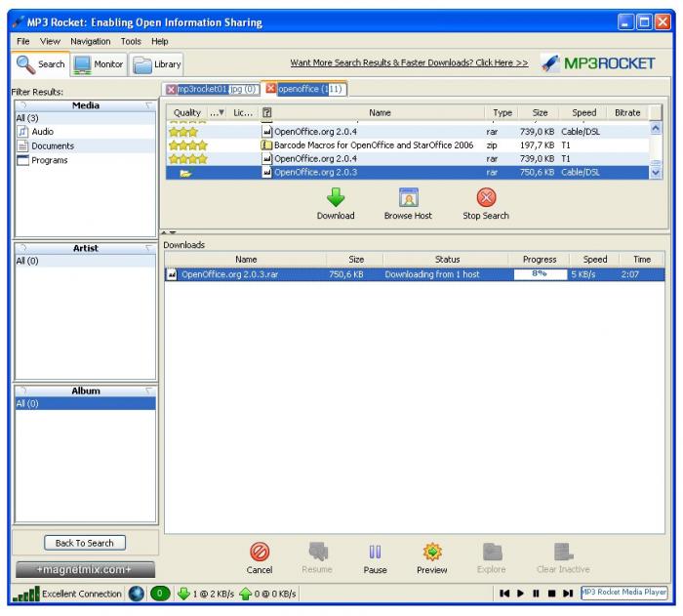Select OpenOffice.org 2.0.3 search result

click(x=407, y=173)
